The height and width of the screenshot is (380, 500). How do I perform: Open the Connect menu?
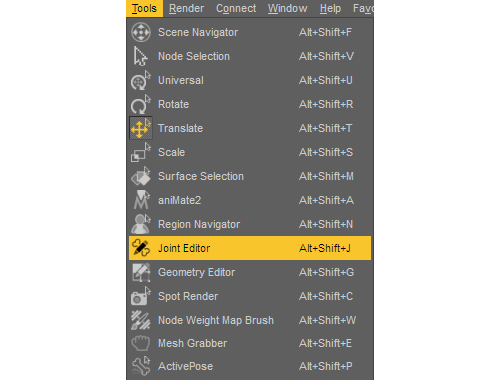point(236,8)
